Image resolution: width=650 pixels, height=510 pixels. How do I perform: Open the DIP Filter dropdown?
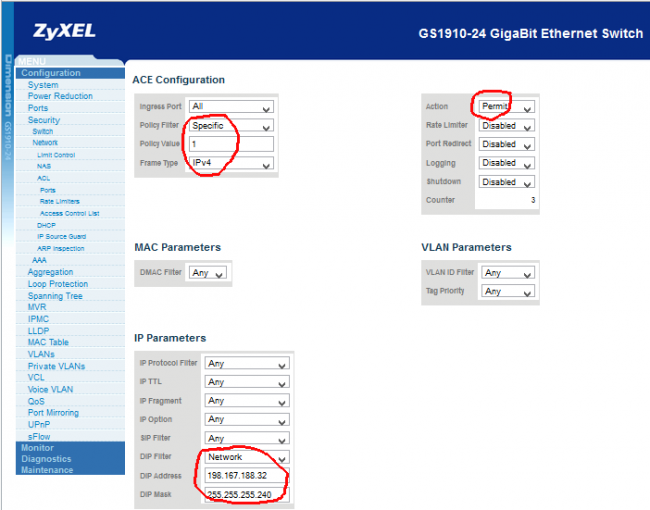click(x=247, y=457)
